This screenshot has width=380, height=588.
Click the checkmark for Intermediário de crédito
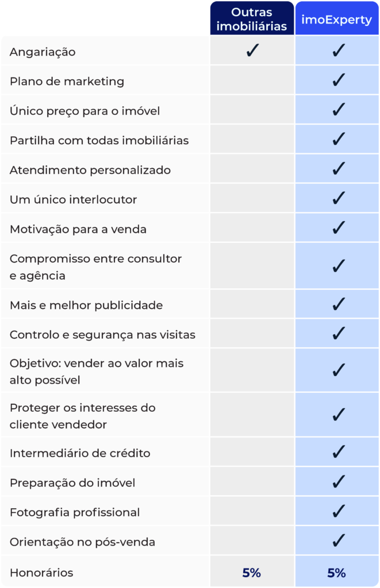tap(338, 452)
